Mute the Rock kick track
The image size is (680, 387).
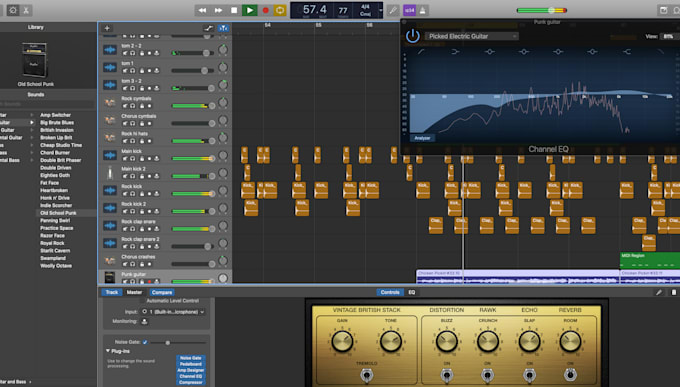[125, 194]
